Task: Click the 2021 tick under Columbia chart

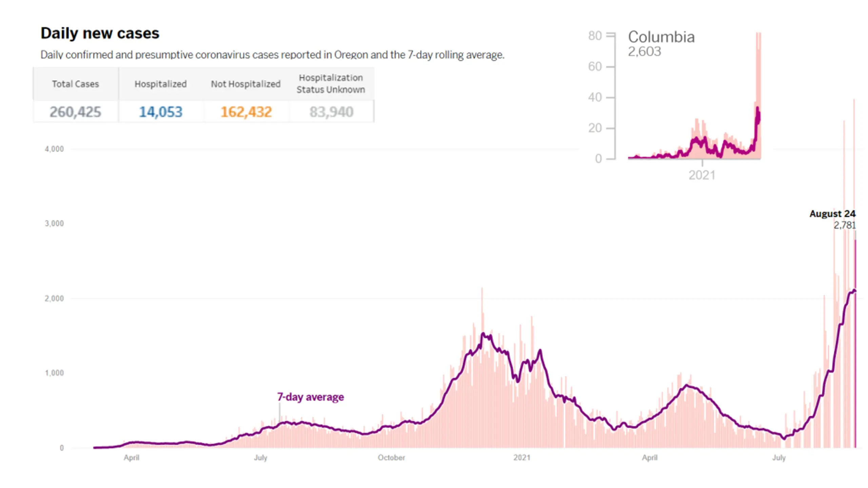Action: 702,175
